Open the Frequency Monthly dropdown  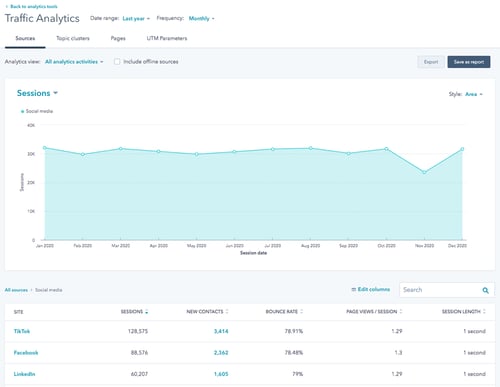click(201, 18)
